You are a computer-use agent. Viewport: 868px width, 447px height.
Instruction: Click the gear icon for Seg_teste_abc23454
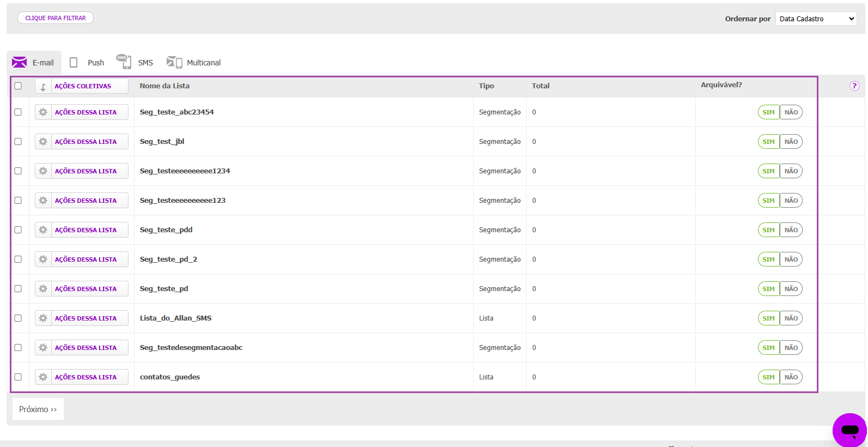click(43, 112)
